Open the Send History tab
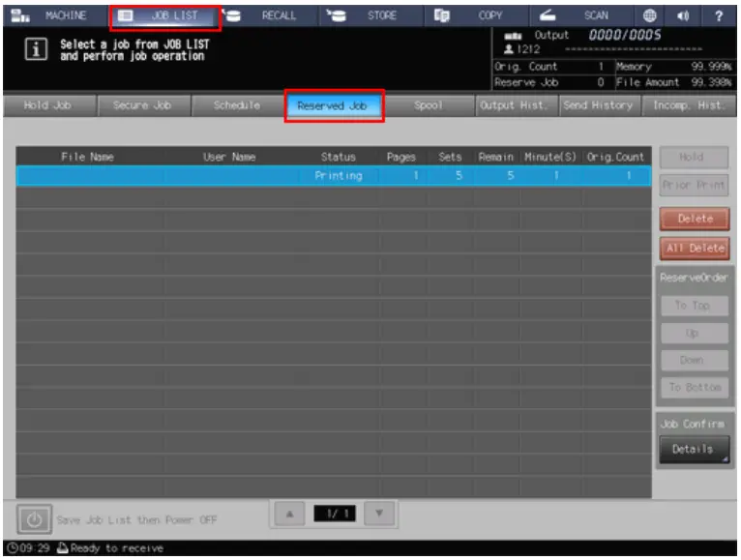The height and width of the screenshot is (560, 741). coord(599,105)
